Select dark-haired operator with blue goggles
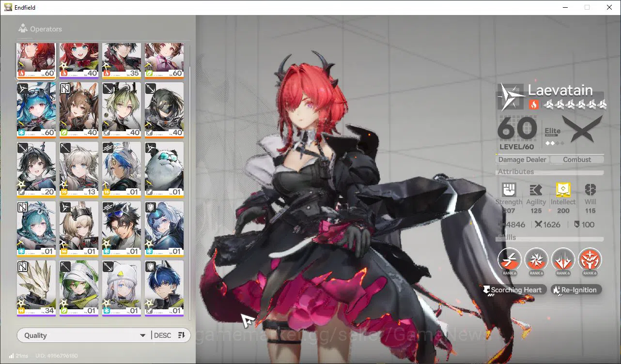The image size is (621, 364). pos(122,229)
